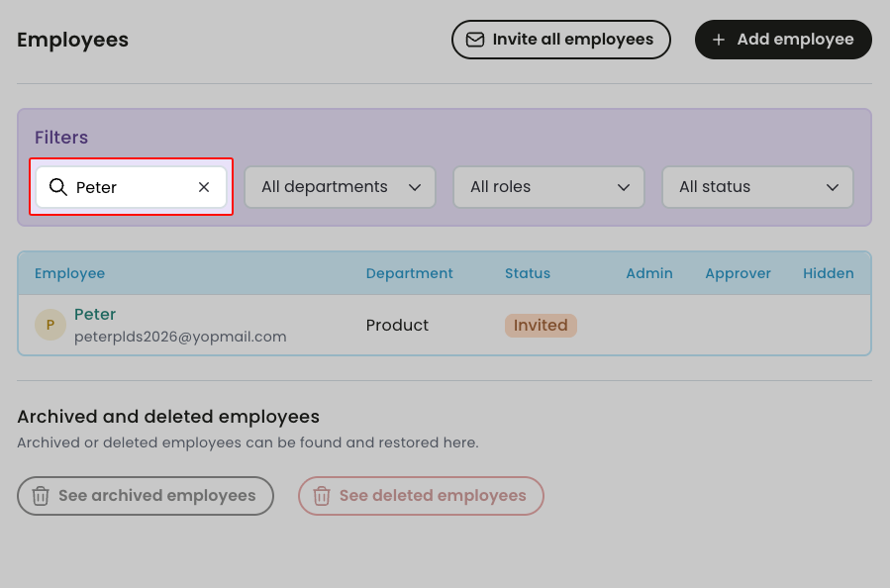Click inside the Peter search input field

(129, 187)
